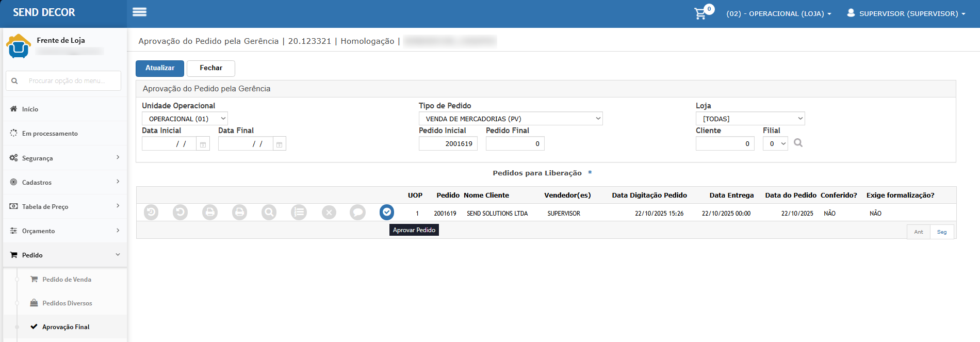Click the numbered list icon in order row

(x=299, y=212)
